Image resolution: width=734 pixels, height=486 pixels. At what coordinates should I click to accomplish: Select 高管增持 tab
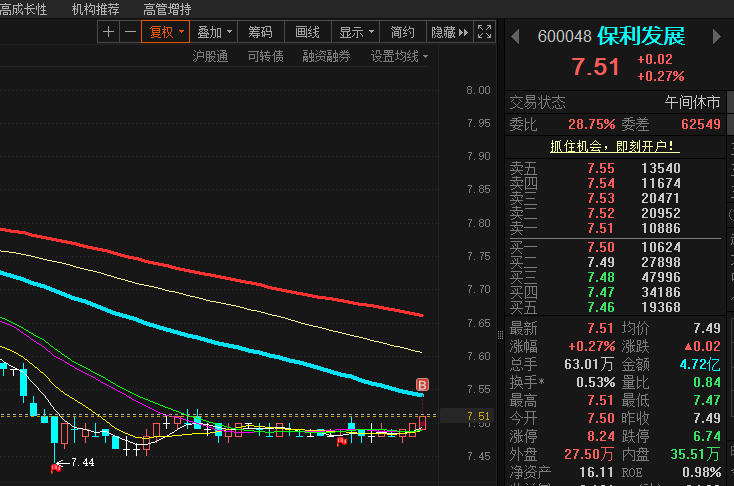coord(167,9)
